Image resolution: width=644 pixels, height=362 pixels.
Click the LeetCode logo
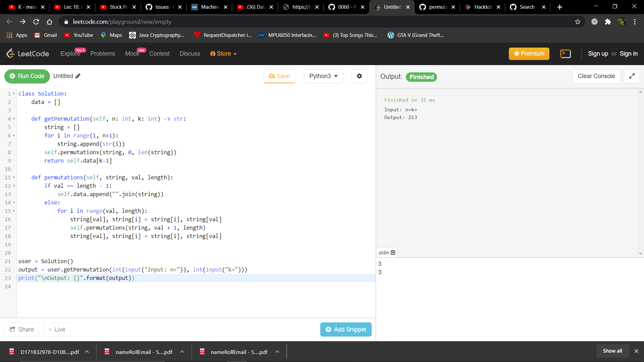[28, 54]
